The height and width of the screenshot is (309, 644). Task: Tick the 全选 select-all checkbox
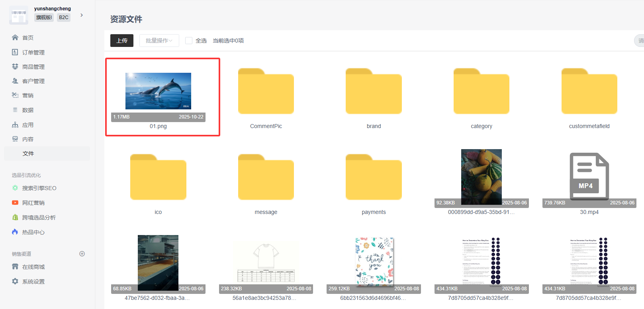(x=189, y=41)
